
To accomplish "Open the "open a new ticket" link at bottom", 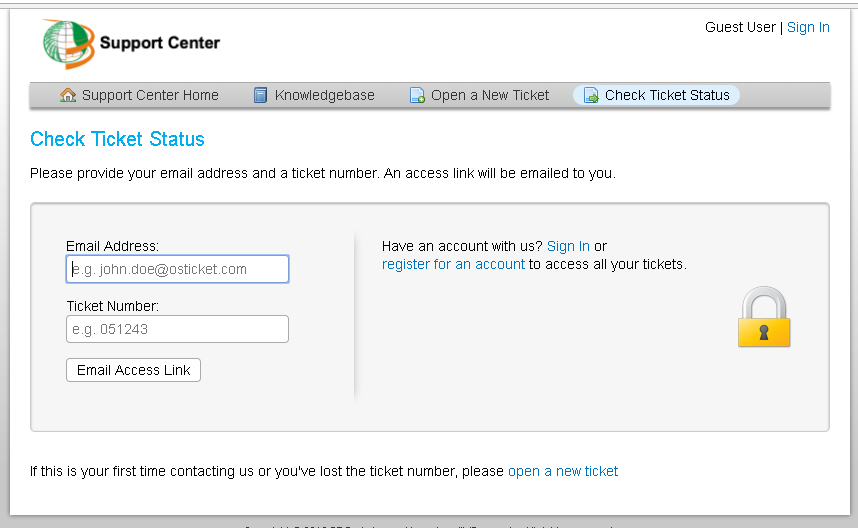I will point(563,471).
